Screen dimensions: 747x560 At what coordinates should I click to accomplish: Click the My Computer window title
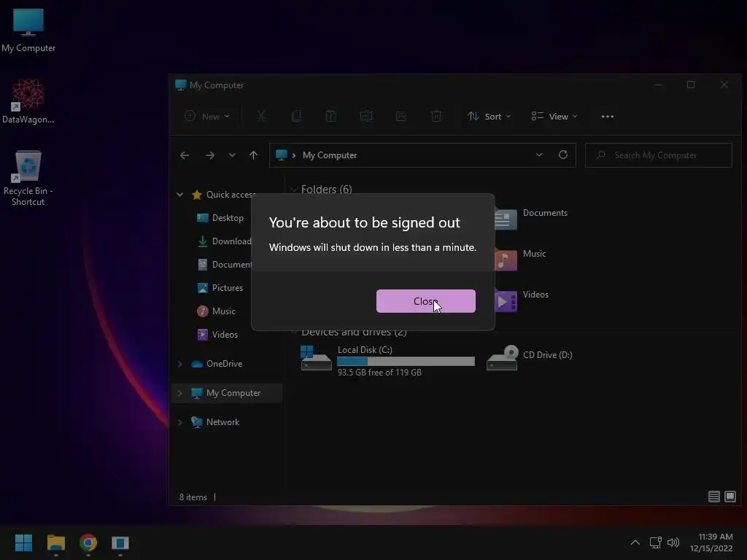(x=217, y=85)
